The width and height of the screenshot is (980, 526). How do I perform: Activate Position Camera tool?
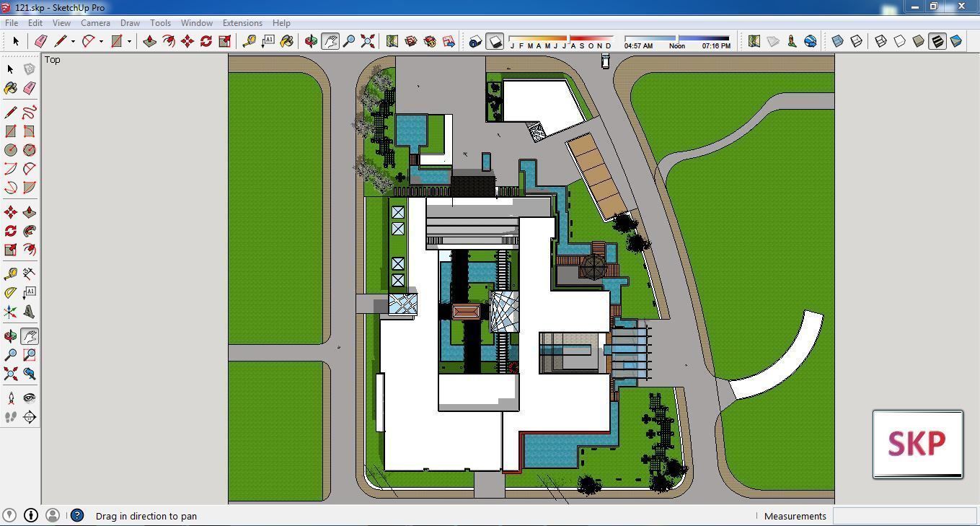[11, 398]
